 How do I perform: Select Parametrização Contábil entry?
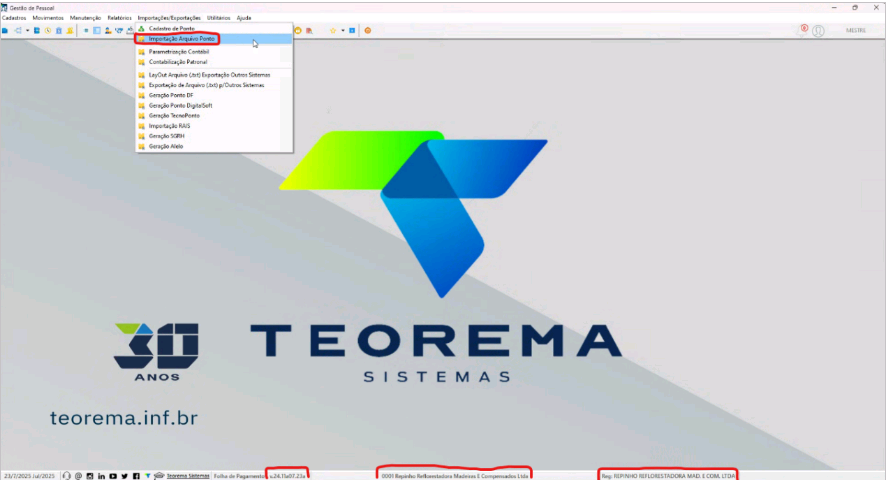pyautogui.click(x=214, y=52)
